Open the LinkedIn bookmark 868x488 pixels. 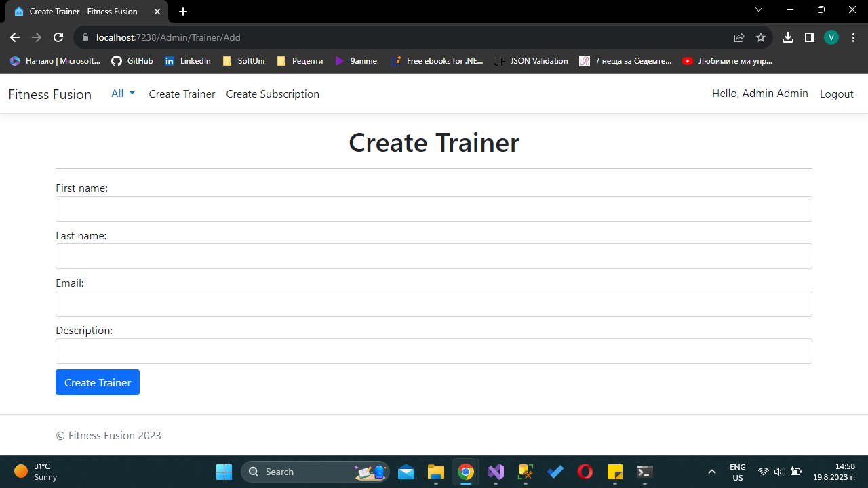(188, 60)
